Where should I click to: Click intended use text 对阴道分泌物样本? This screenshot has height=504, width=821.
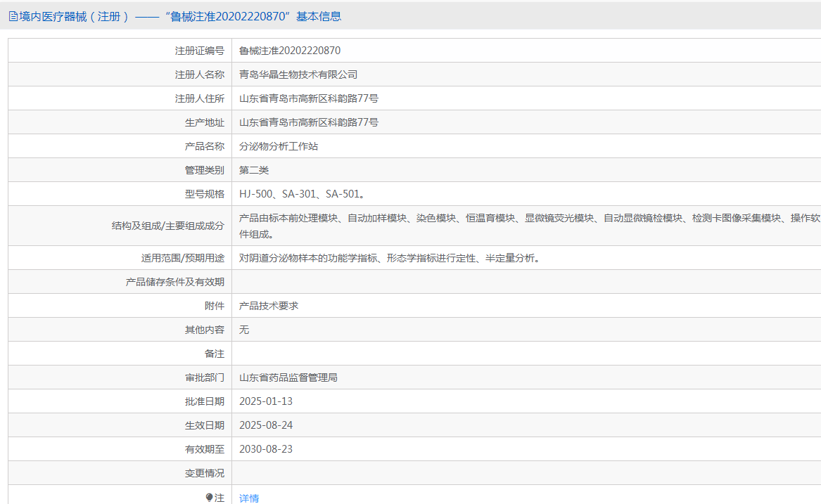390,258
